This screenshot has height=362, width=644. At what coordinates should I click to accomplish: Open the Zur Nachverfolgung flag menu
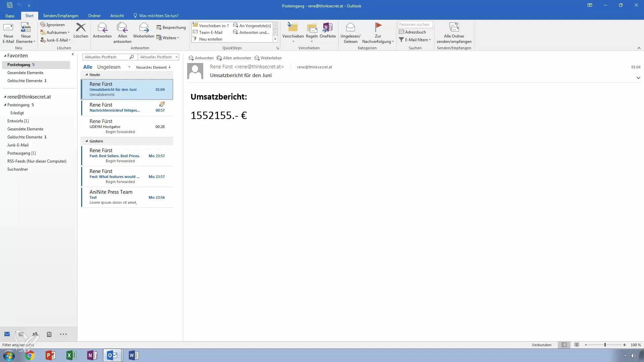pos(378,33)
